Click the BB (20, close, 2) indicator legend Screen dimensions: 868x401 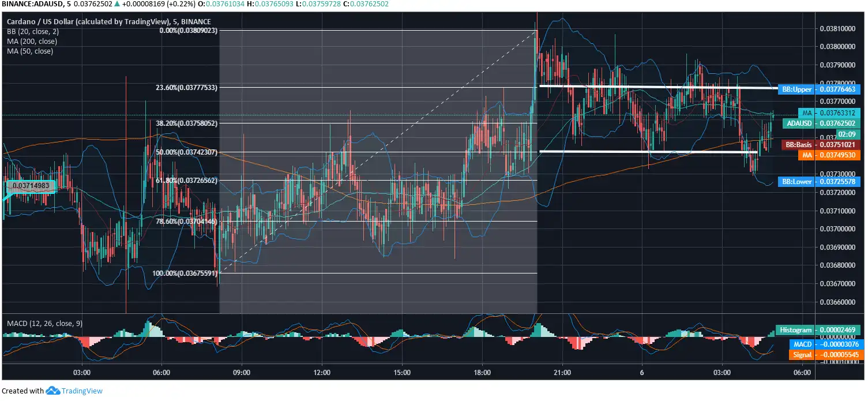[x=32, y=32]
